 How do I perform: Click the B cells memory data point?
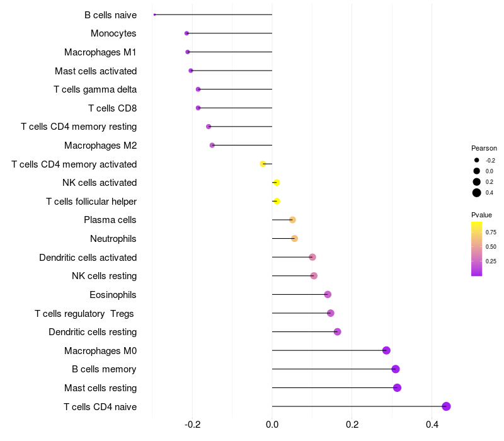pyautogui.click(x=396, y=369)
